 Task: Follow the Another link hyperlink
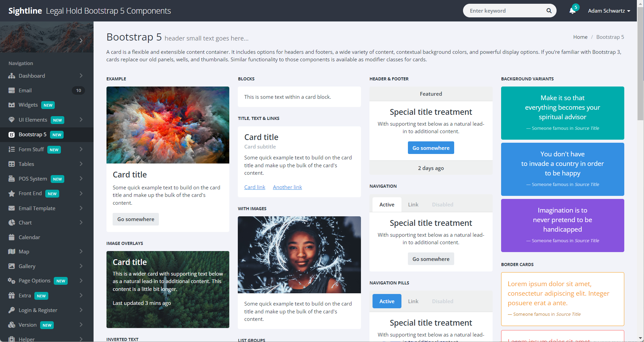point(287,187)
